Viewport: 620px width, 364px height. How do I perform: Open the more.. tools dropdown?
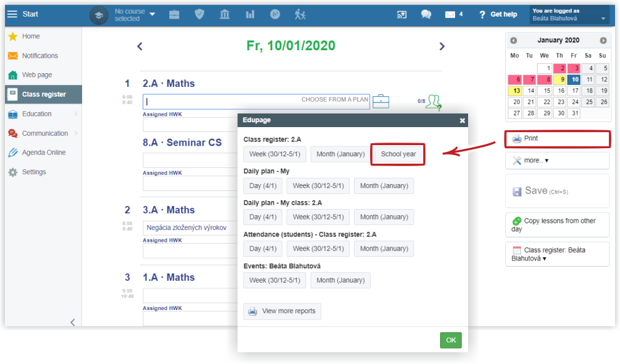pyautogui.click(x=557, y=161)
